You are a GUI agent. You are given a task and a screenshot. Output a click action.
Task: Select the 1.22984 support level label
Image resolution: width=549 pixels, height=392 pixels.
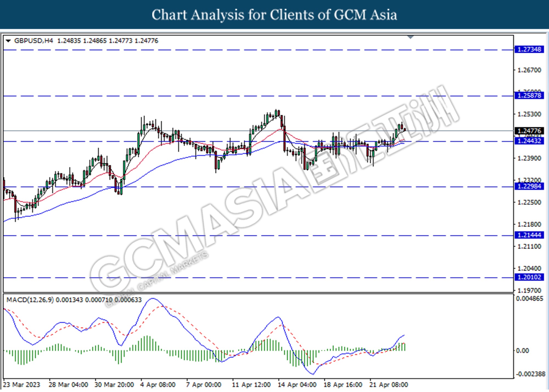pos(529,186)
